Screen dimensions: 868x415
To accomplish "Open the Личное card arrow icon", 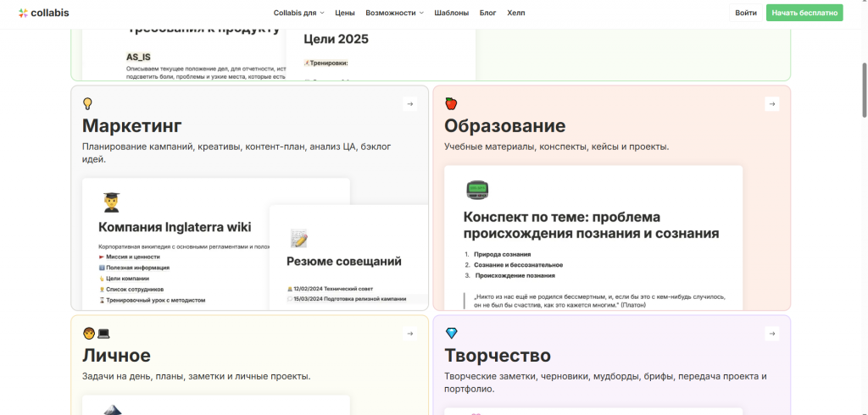I will [x=409, y=334].
